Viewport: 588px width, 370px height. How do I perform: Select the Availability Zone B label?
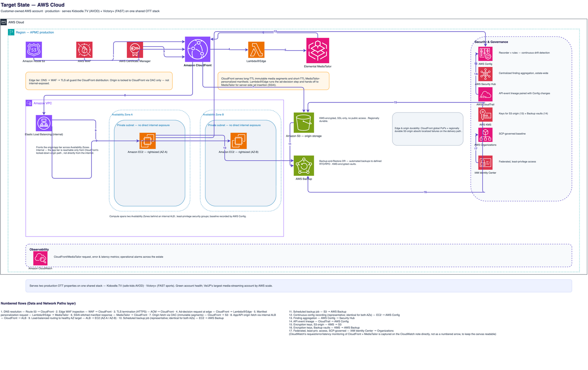[214, 115]
